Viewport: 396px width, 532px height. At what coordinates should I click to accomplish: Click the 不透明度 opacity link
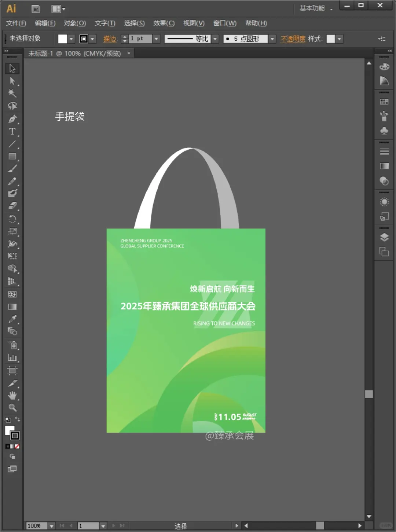click(293, 39)
